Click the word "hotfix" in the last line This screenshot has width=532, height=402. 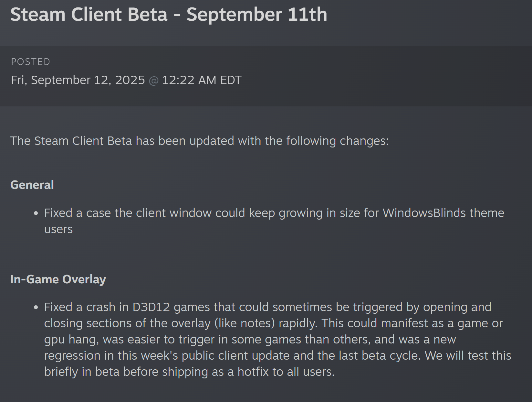pyautogui.click(x=253, y=372)
